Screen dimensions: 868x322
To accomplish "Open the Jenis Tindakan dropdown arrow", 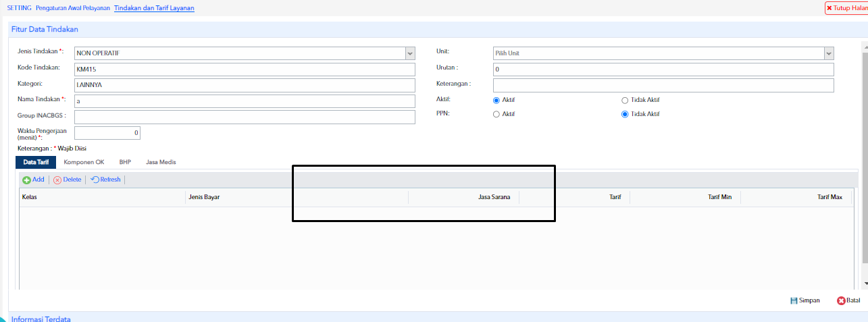I will click(x=410, y=53).
